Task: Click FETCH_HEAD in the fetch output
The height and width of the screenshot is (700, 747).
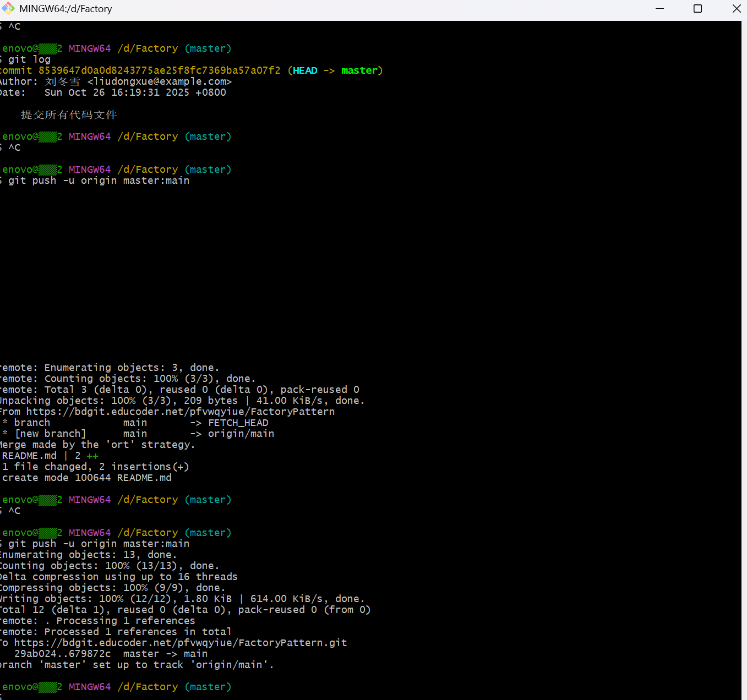Action: point(238,423)
